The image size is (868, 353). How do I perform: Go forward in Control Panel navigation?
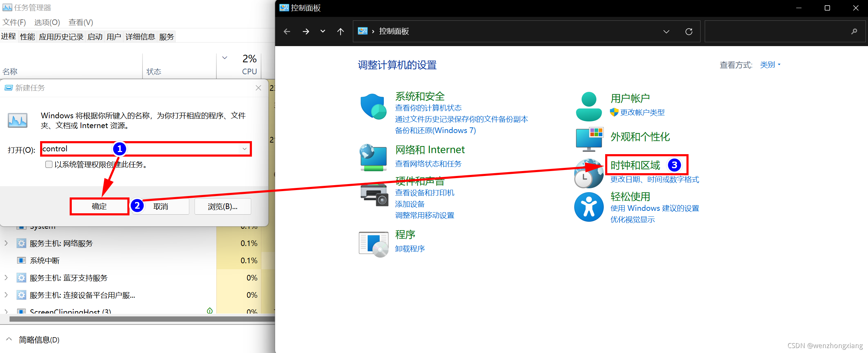[x=306, y=31]
